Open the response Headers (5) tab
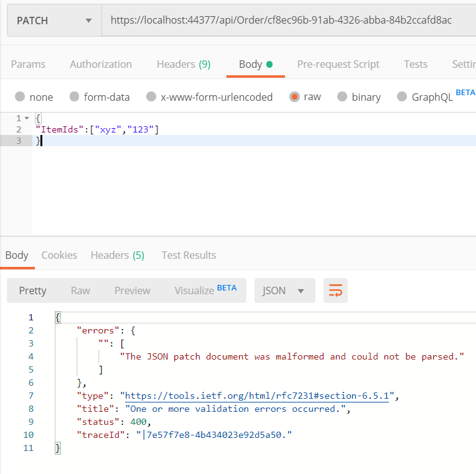476x474 pixels. [118, 255]
